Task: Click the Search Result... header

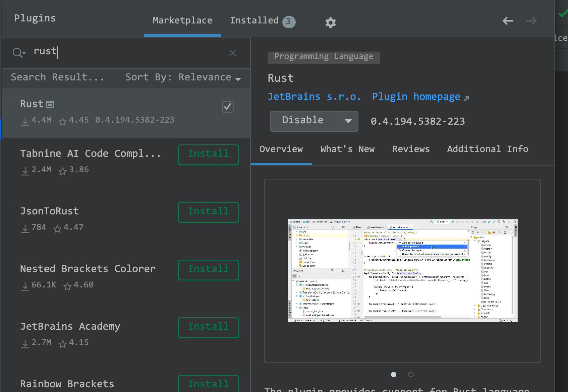Action: (x=57, y=77)
